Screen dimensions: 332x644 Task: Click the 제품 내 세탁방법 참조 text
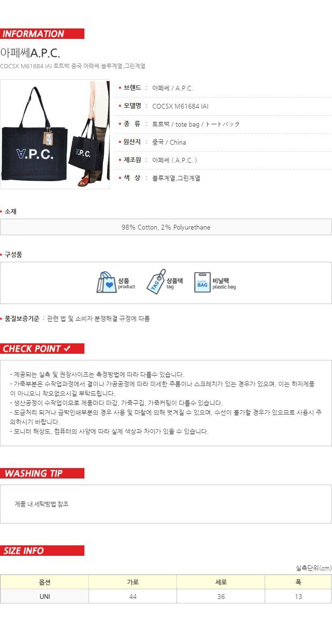click(x=42, y=504)
